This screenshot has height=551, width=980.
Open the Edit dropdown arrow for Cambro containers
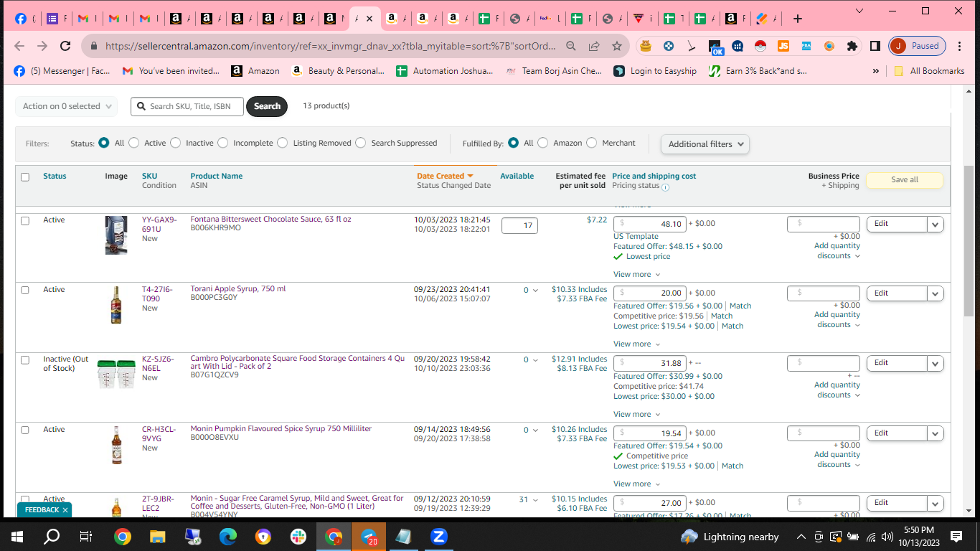[936, 363]
